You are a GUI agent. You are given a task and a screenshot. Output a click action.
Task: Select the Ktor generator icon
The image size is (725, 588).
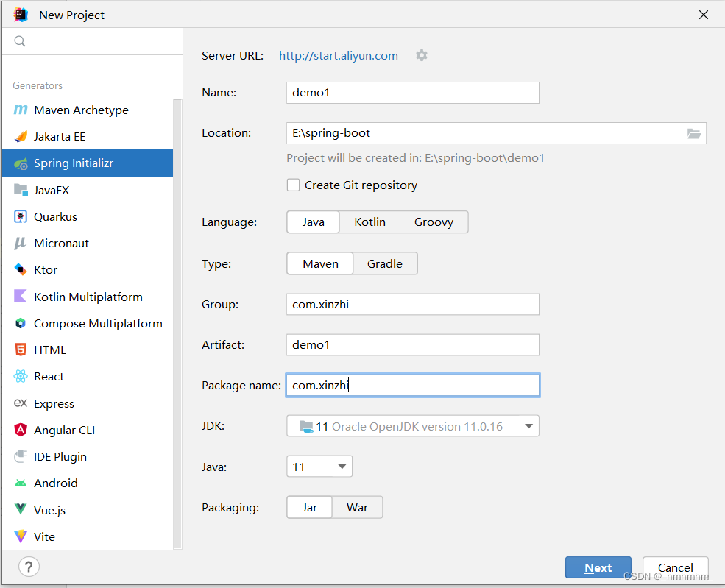(x=21, y=269)
